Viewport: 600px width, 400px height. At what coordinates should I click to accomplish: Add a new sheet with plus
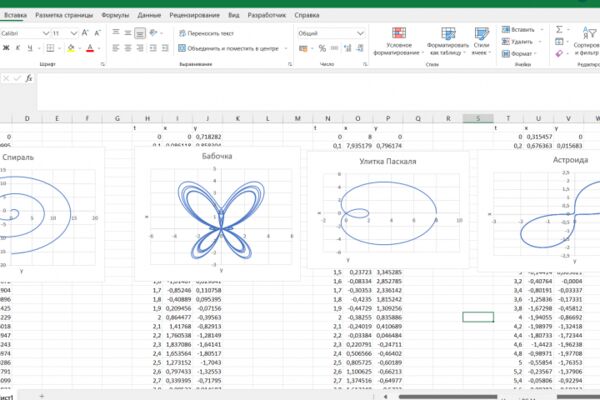[x=42, y=396]
